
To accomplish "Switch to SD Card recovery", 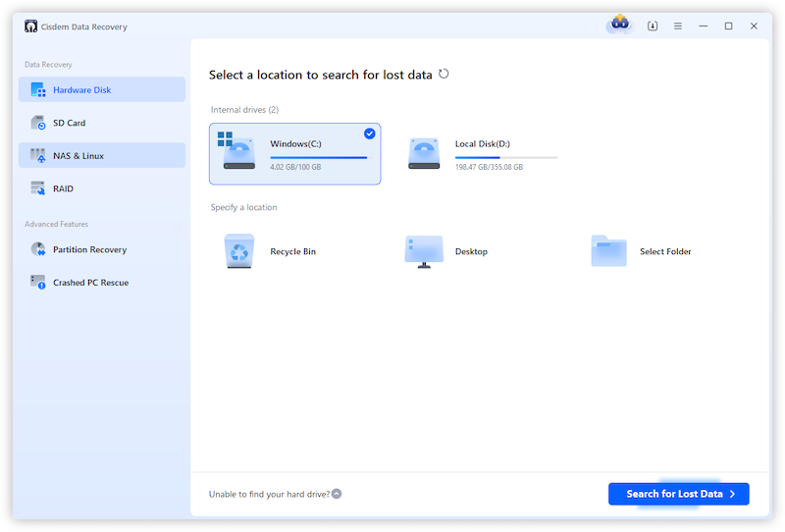I will click(102, 123).
